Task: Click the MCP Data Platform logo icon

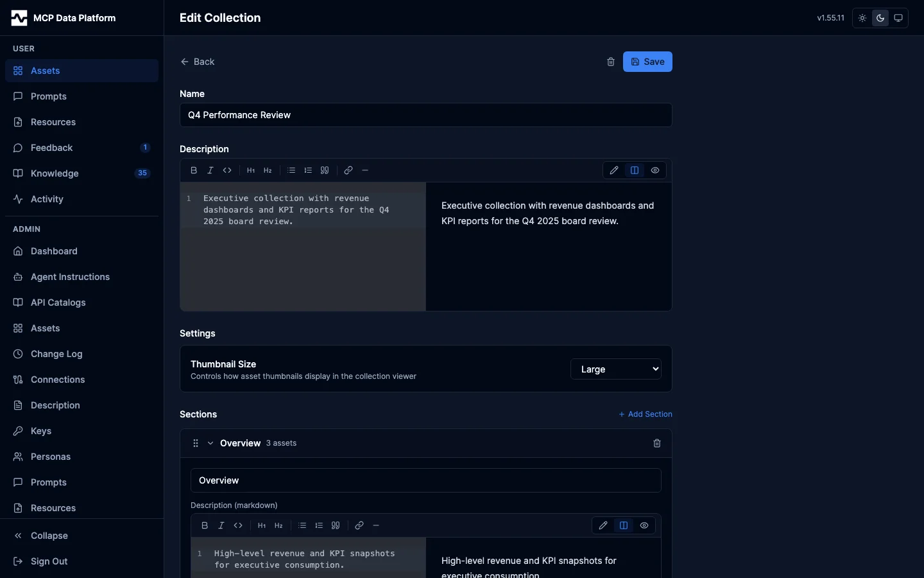Action: (19, 18)
